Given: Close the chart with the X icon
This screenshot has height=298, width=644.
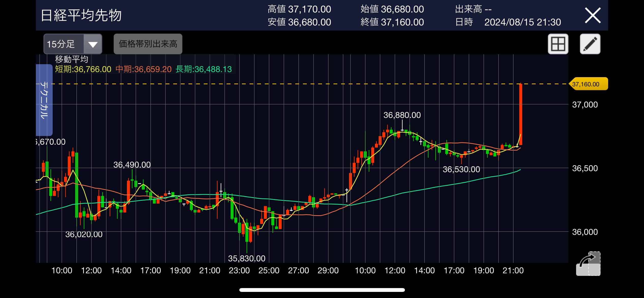Looking at the screenshot, I should pyautogui.click(x=592, y=15).
